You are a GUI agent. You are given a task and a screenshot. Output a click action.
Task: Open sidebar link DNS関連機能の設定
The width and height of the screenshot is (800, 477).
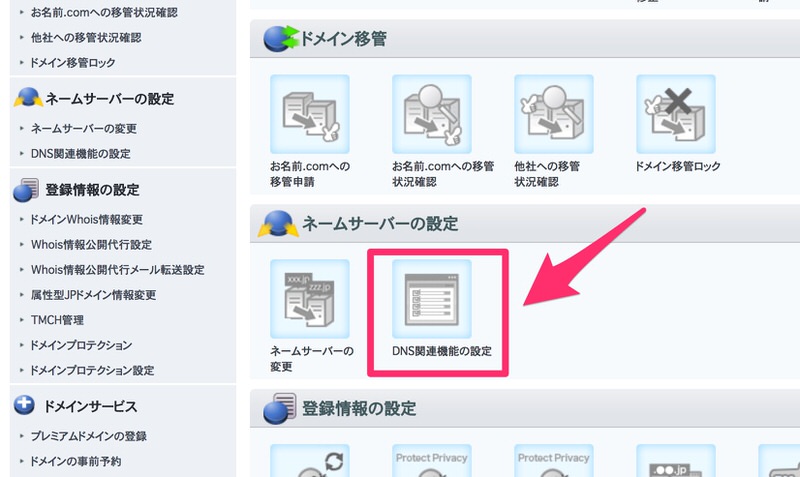tap(81, 154)
